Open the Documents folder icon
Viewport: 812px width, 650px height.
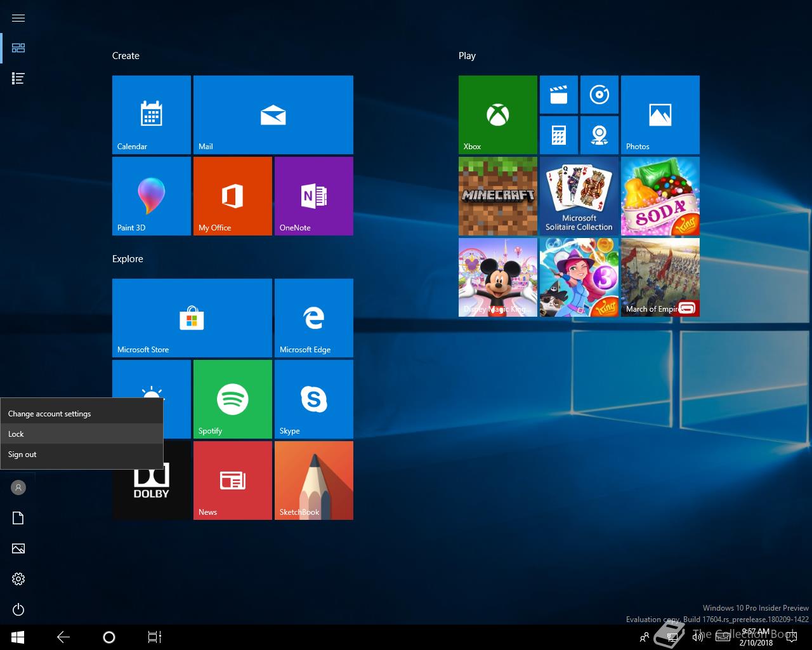pyautogui.click(x=18, y=518)
